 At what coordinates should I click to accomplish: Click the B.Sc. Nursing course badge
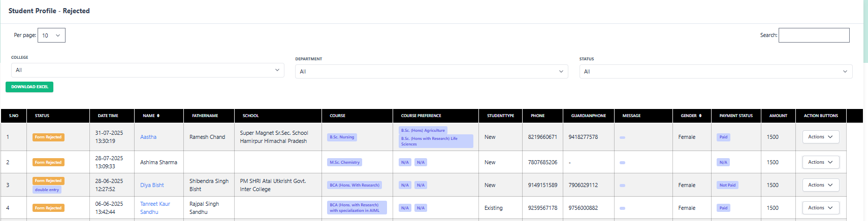coord(342,137)
